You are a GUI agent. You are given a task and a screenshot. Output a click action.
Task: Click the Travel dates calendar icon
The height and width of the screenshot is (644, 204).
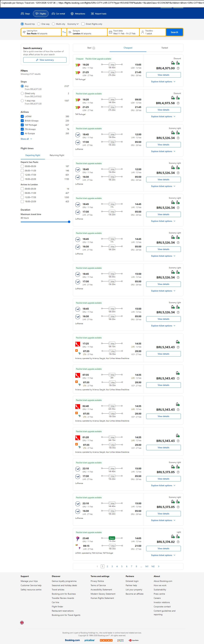pos(110,32)
